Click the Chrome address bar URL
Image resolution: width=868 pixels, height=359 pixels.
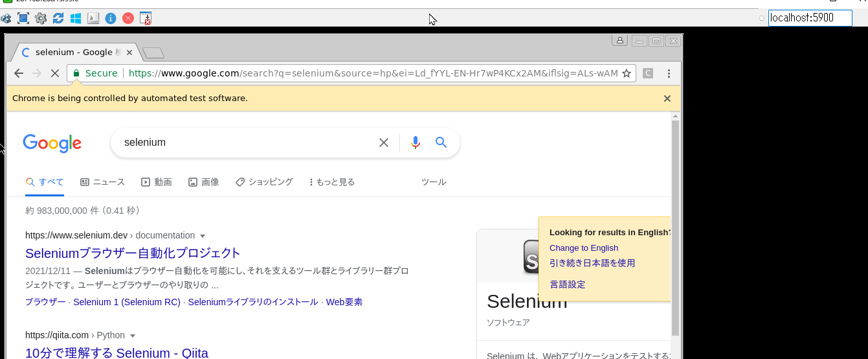click(x=373, y=73)
